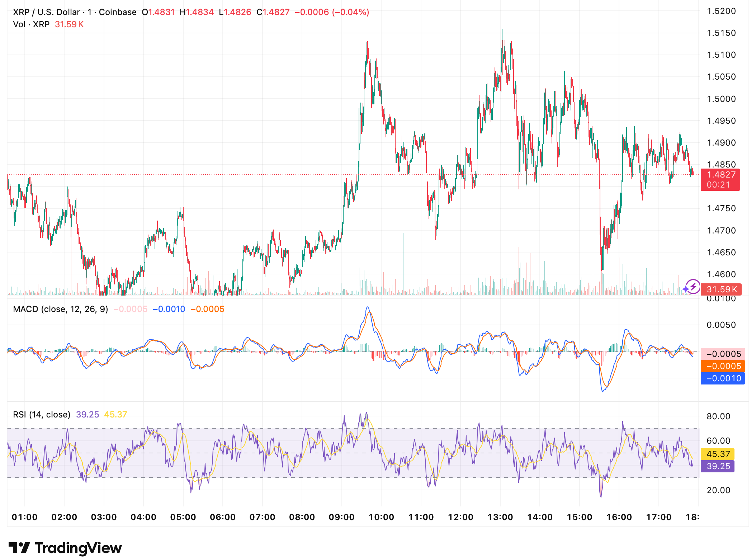
Task: Click the closing price C1.4827 in header
Action: (273, 12)
